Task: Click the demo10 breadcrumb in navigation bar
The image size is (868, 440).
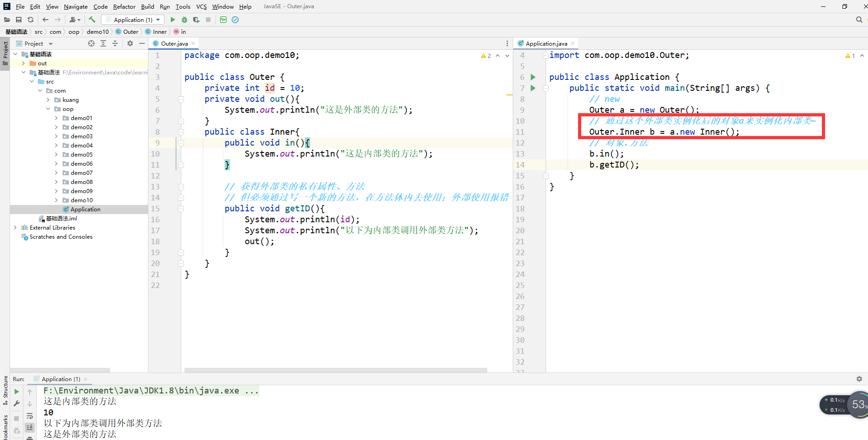Action: [x=98, y=31]
